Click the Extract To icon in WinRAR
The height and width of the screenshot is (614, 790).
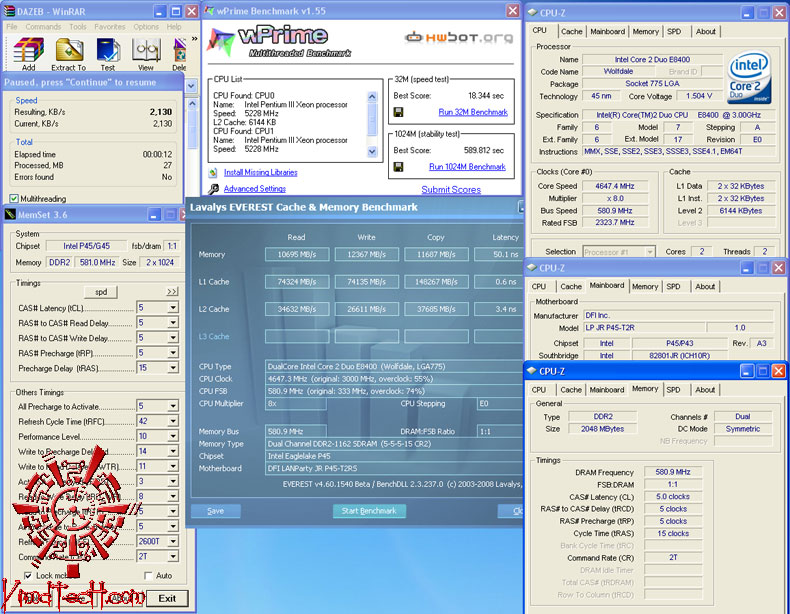click(x=69, y=50)
